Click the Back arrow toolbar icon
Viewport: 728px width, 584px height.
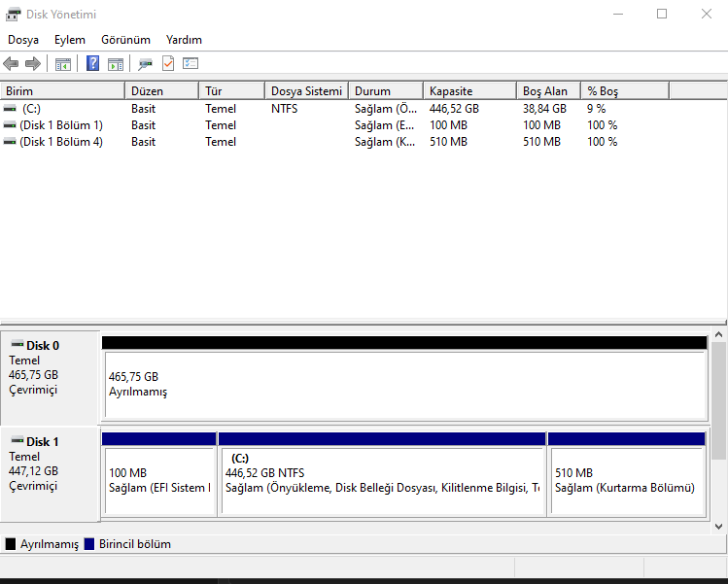coord(11,63)
